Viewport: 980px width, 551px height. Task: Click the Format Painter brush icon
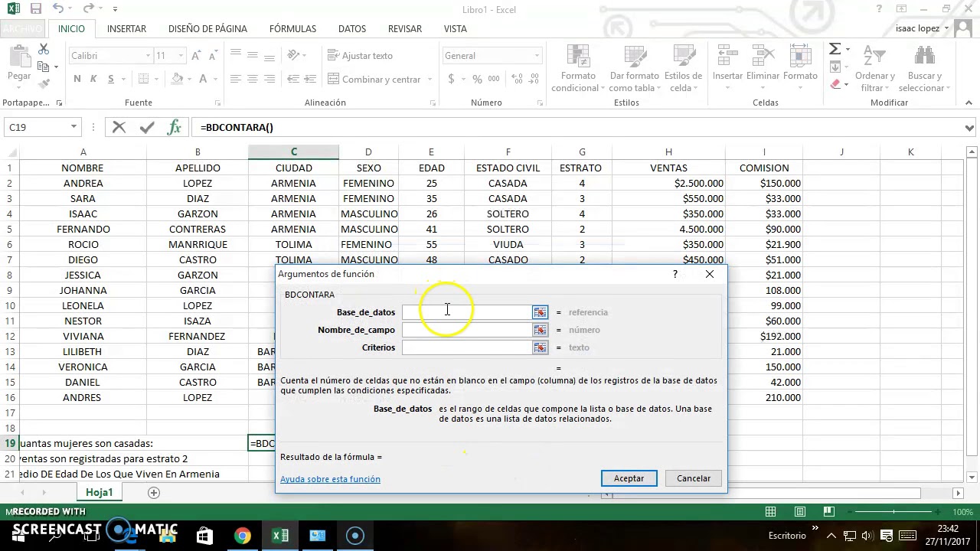(x=44, y=84)
